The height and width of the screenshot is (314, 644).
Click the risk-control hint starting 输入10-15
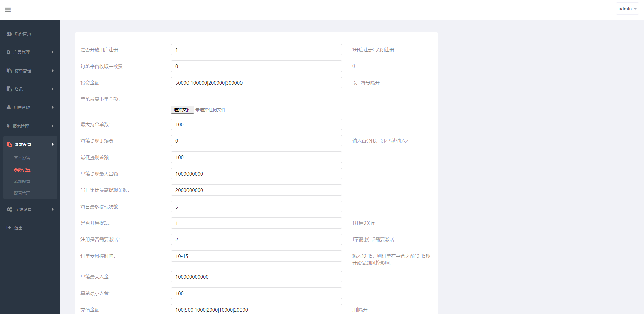tap(391, 259)
